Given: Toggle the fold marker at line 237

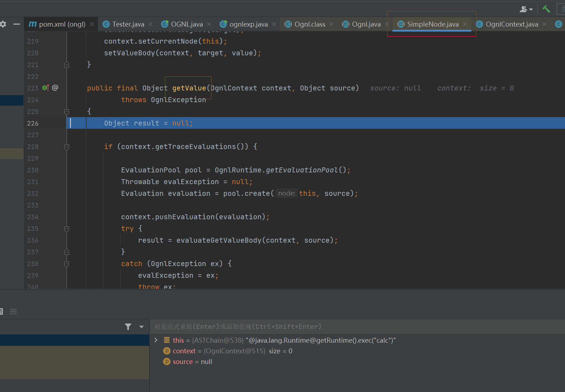Looking at the screenshot, I should click(67, 252).
